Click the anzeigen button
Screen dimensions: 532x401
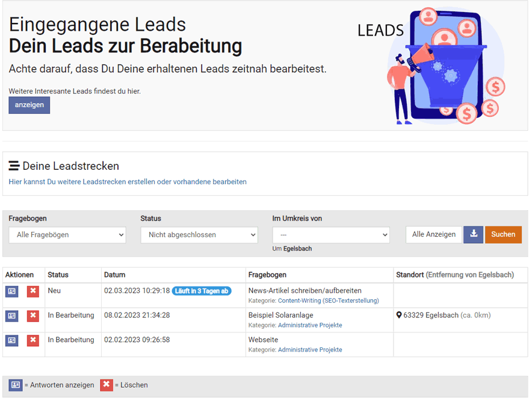click(29, 105)
